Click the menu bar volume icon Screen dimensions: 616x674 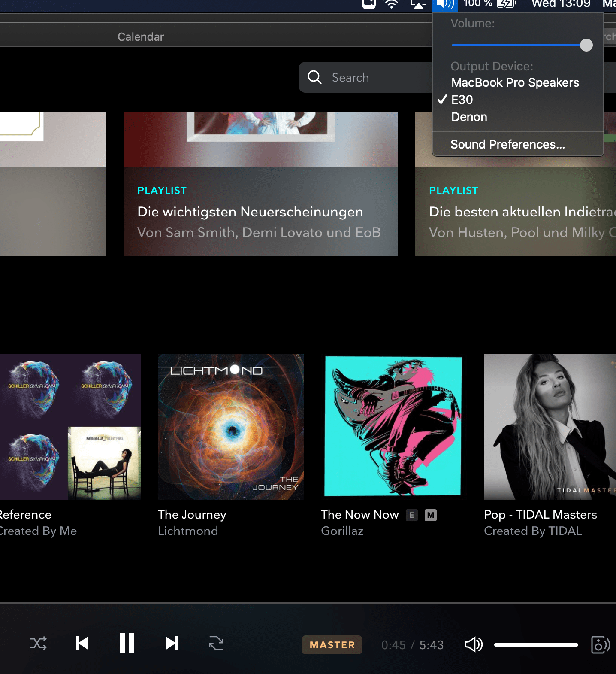pos(445,4)
